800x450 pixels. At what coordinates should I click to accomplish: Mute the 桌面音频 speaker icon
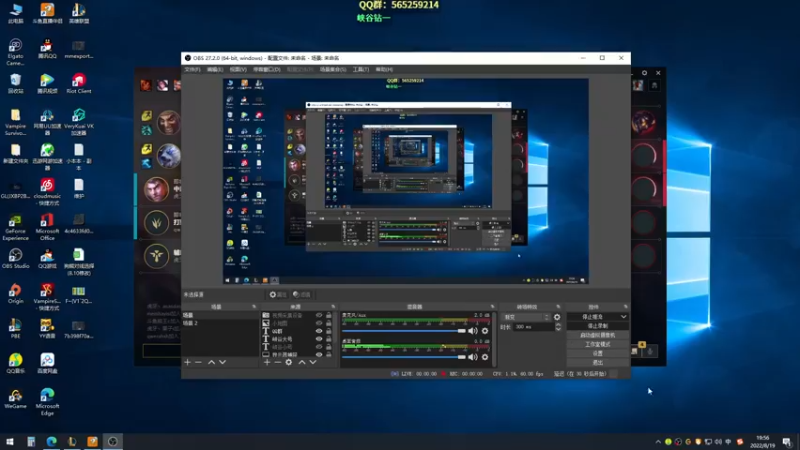tap(473, 357)
